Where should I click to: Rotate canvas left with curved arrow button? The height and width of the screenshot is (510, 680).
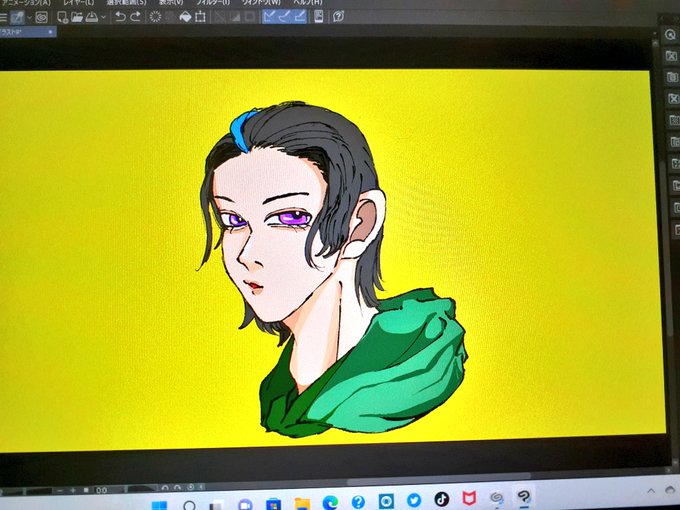click(164, 488)
